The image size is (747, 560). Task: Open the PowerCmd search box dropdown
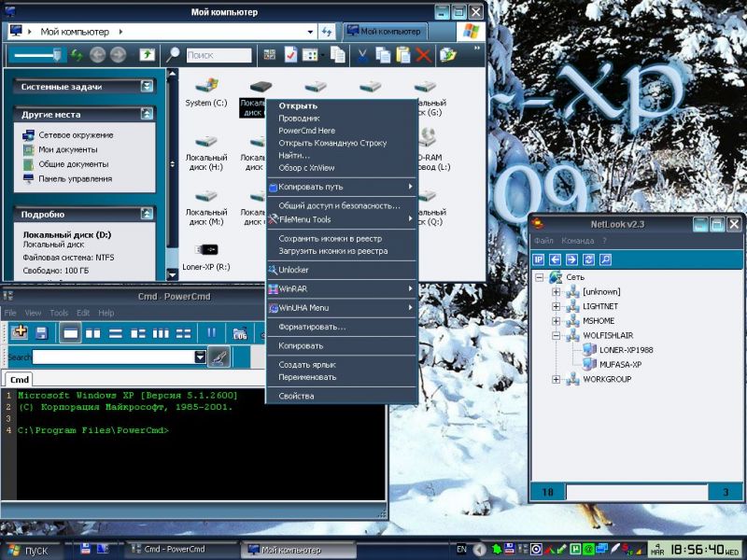pos(200,357)
